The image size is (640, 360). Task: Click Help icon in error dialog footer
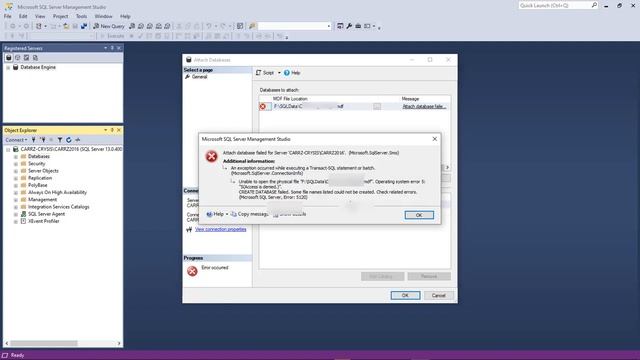point(209,214)
